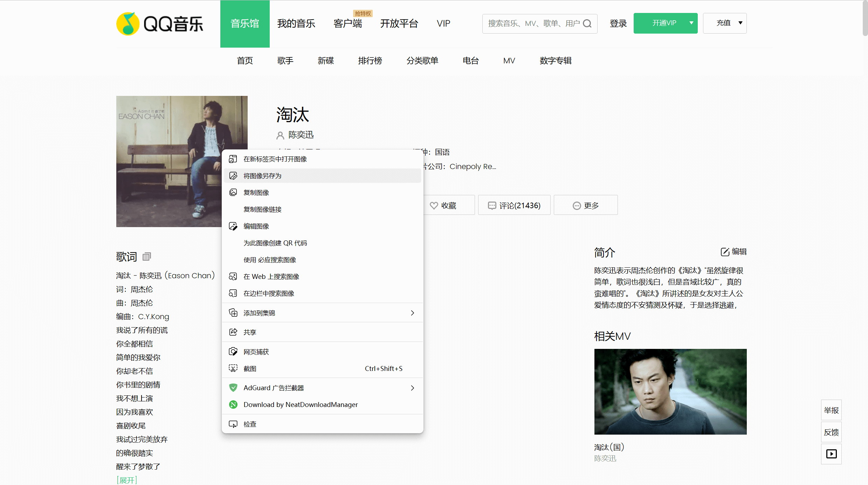Click the 收藏 heart button
Image resolution: width=868 pixels, height=485 pixels.
[443, 205]
